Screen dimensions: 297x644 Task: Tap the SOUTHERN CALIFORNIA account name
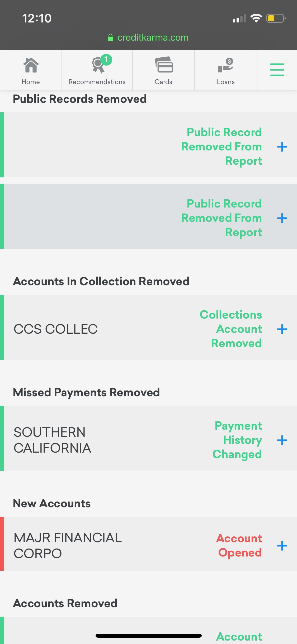point(52,440)
